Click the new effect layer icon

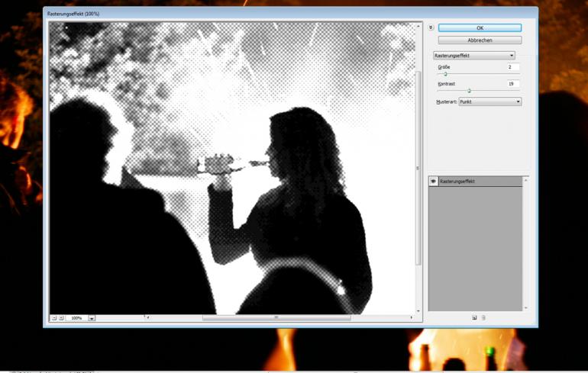474,317
